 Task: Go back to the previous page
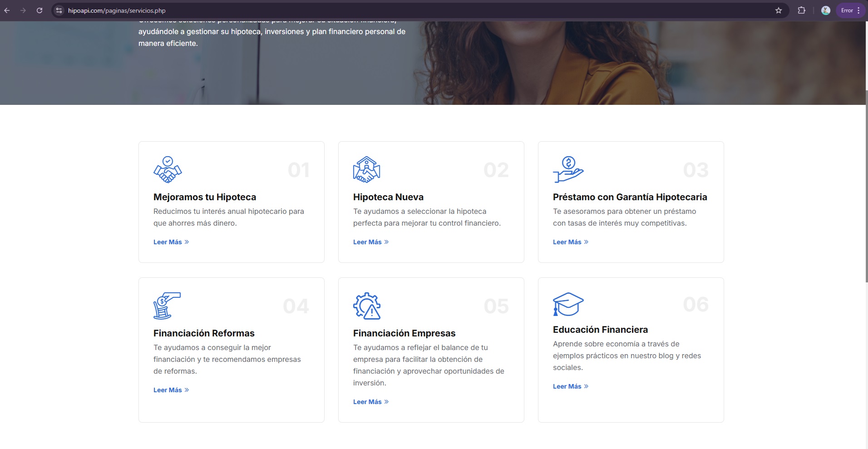tap(7, 10)
